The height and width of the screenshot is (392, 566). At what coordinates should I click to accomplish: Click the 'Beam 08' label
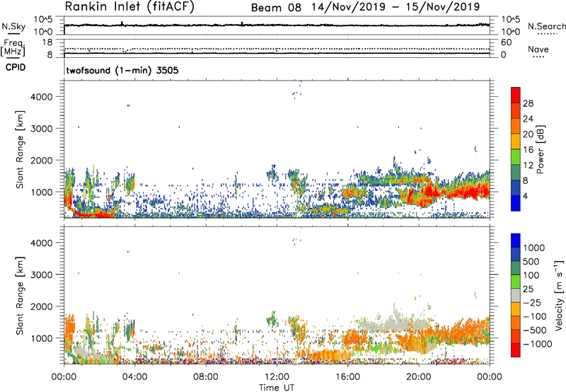pos(276,8)
